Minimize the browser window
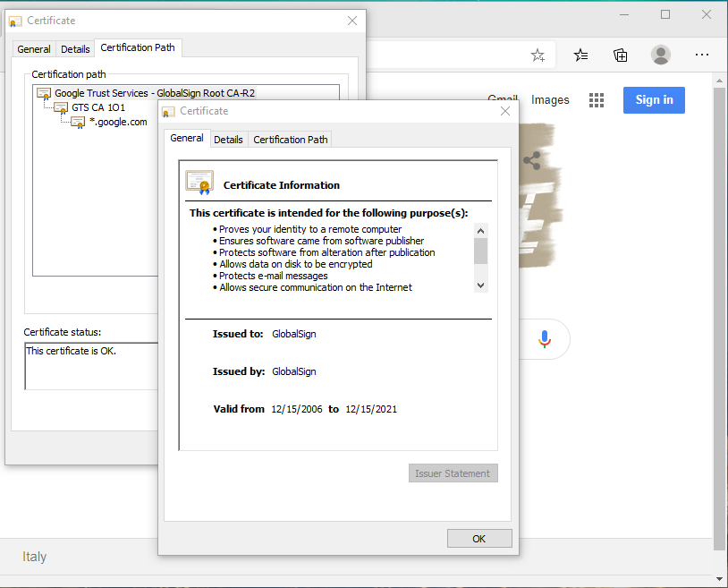 click(624, 15)
